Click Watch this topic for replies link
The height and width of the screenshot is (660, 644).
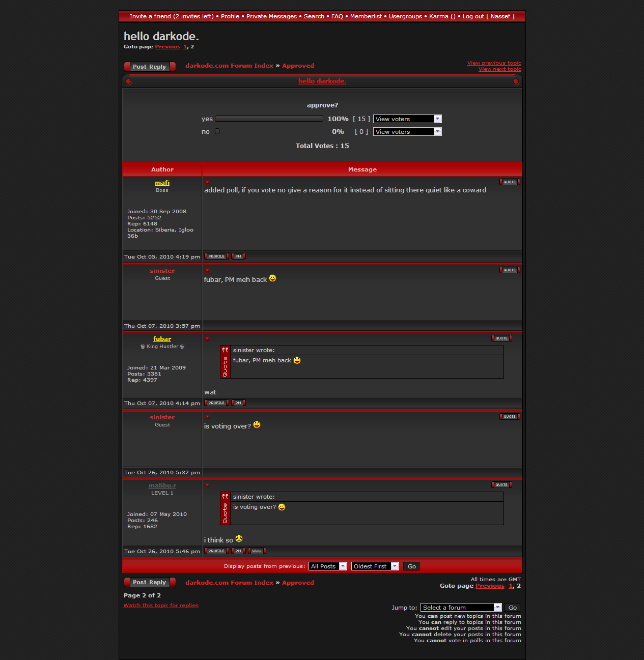click(161, 606)
